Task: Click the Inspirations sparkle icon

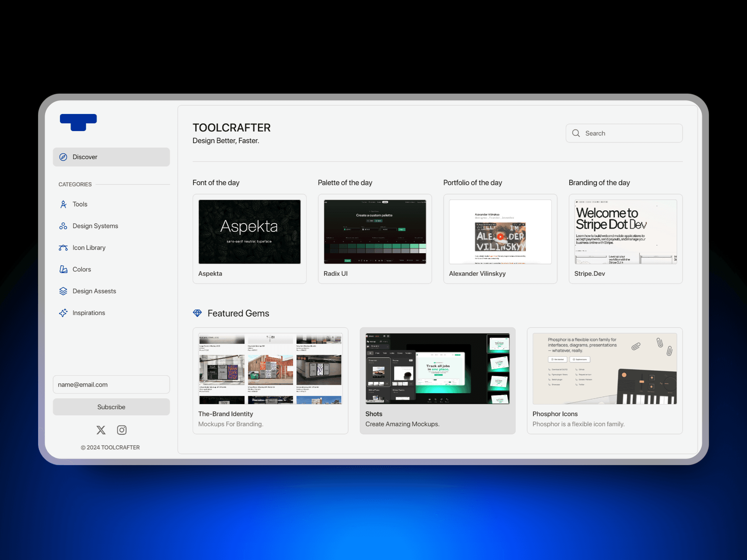Action: [63, 313]
